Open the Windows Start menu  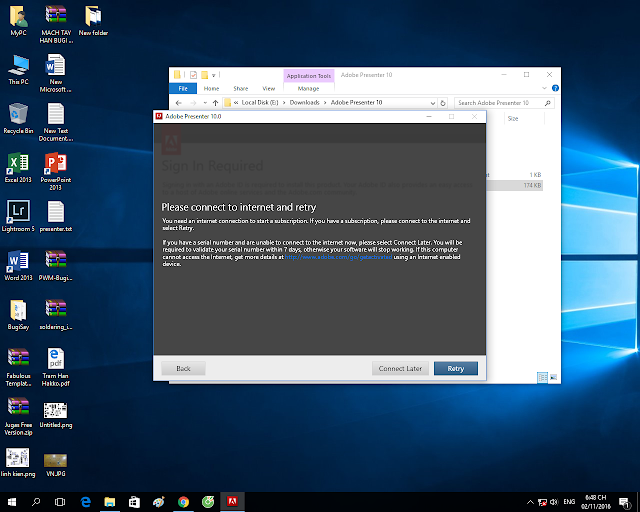[12, 502]
